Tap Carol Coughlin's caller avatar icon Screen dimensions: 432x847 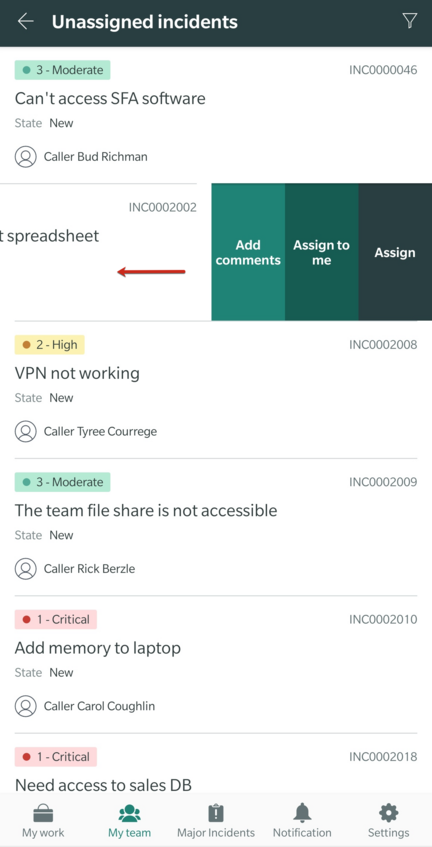[x=25, y=706]
